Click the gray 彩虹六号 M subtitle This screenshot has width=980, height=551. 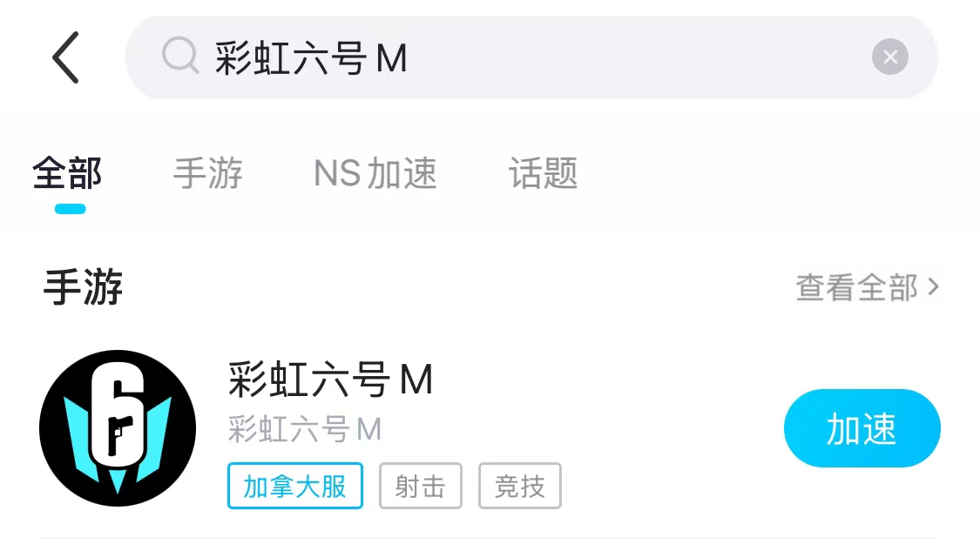[304, 430]
